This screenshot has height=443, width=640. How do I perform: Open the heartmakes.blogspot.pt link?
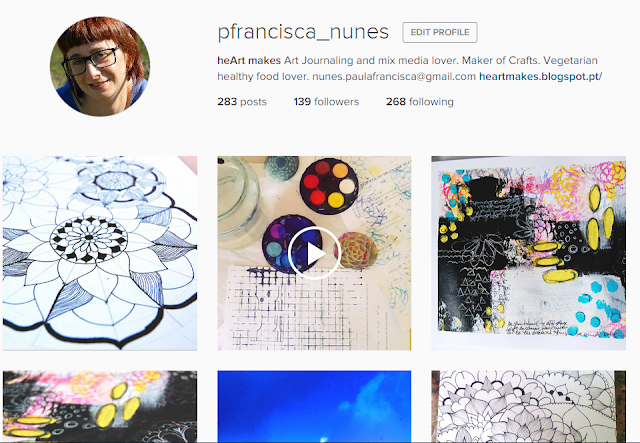point(540,76)
